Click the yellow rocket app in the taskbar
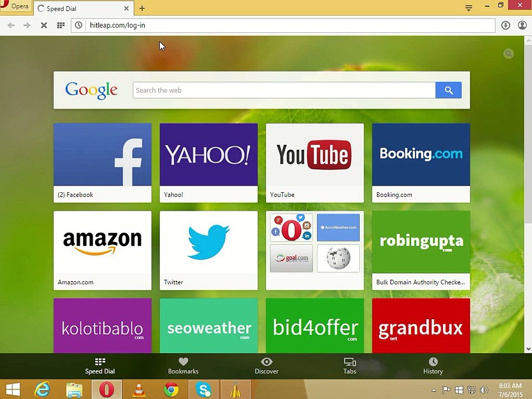Screen dimensions: 532x399 [236, 389]
